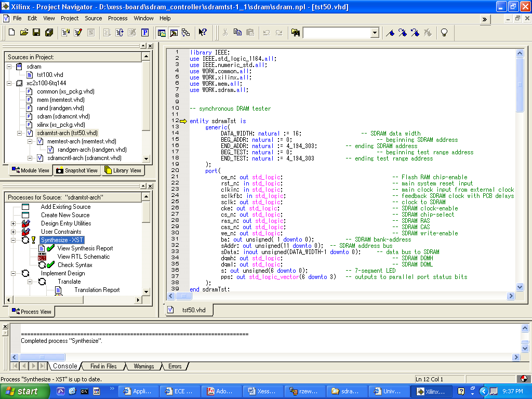This screenshot has height=399, width=532.
Task: Select mem (memtest.vhd) in sources tree
Action: [x=60, y=100]
